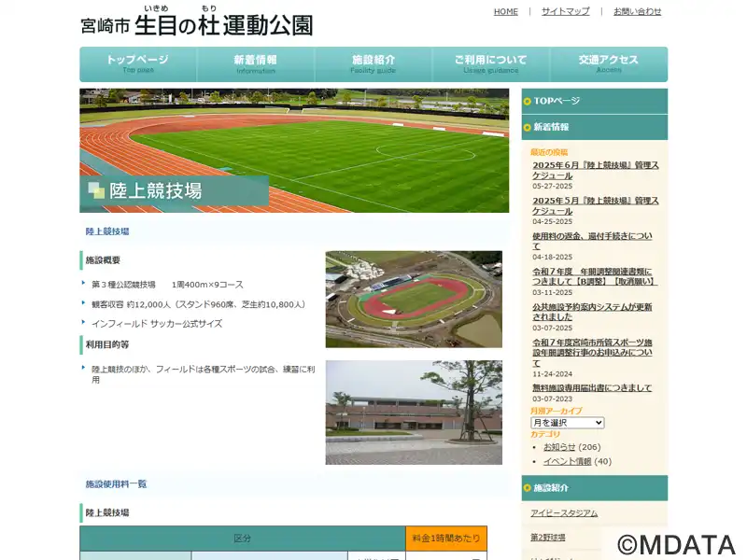The image size is (747, 560).
Task: Click the 04-18-2025 post date
Action: pos(553,258)
